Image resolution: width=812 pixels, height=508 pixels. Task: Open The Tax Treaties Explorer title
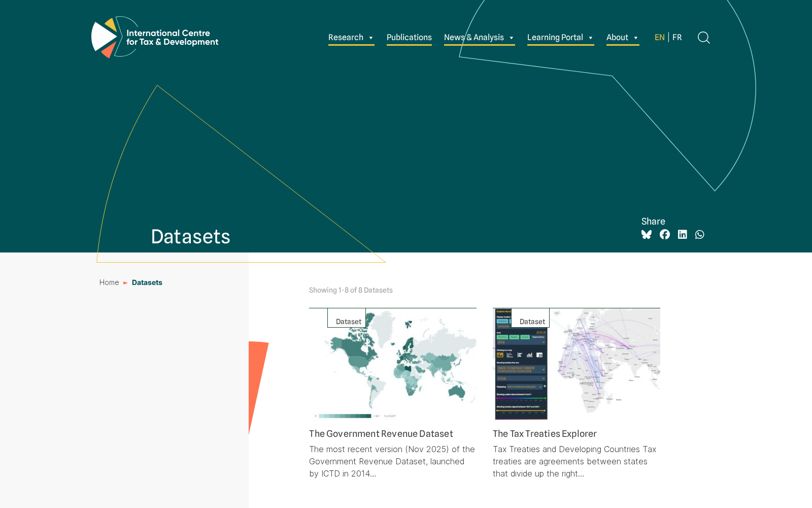[x=545, y=434]
